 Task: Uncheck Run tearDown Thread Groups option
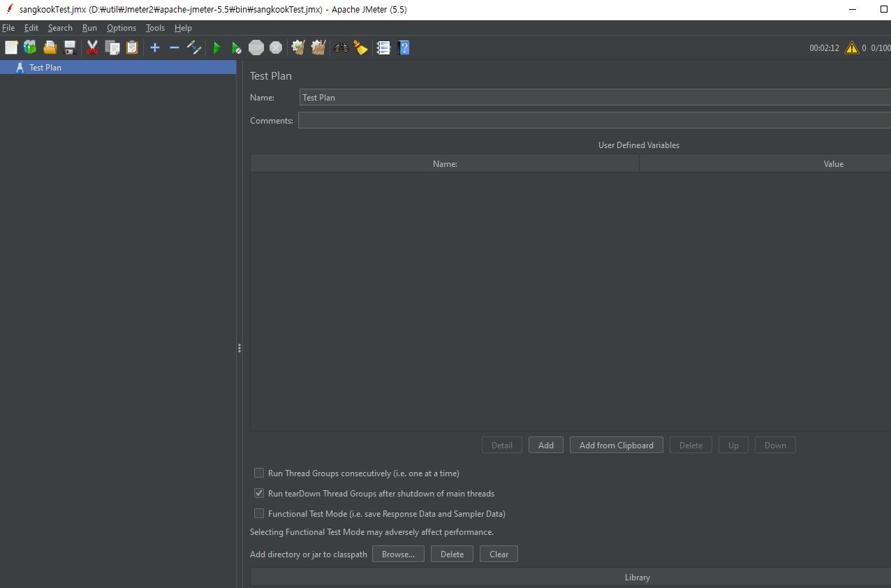click(x=259, y=493)
